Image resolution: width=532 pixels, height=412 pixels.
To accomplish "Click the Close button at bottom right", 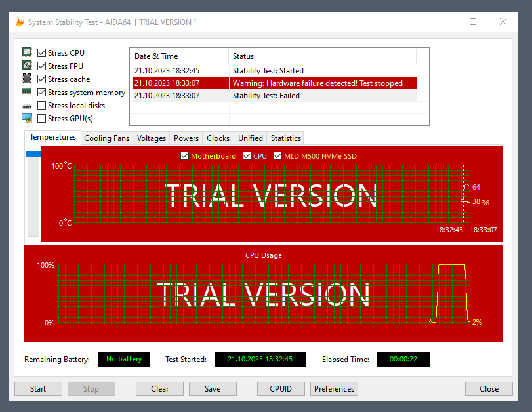I will pyautogui.click(x=489, y=389).
